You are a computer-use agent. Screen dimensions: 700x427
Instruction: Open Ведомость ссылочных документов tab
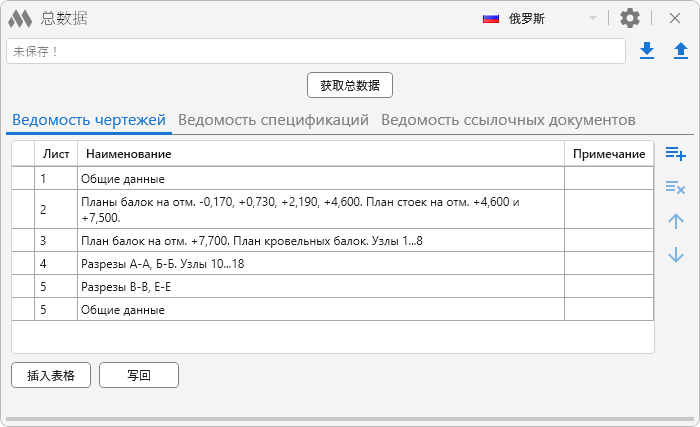(x=508, y=120)
